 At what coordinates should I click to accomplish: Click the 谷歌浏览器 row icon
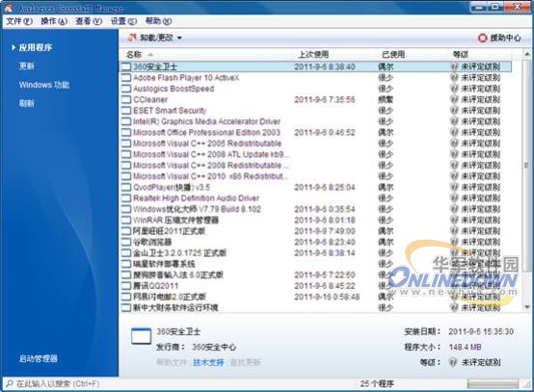click(126, 242)
